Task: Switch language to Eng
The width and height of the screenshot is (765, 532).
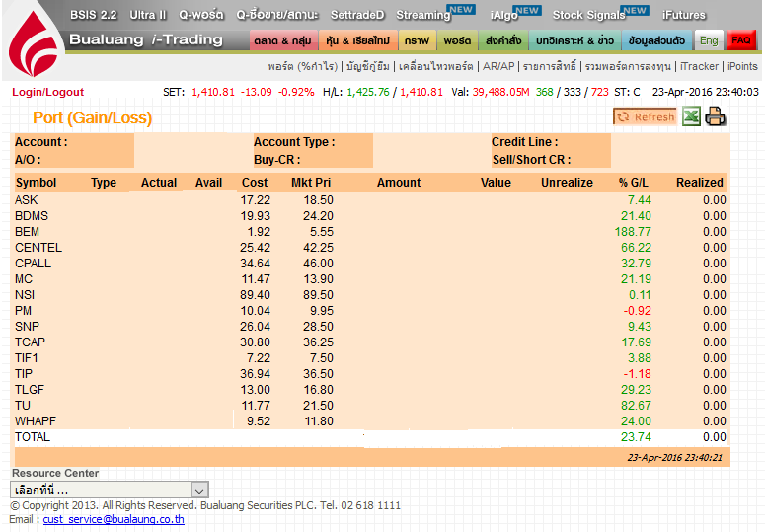Action: click(708, 41)
